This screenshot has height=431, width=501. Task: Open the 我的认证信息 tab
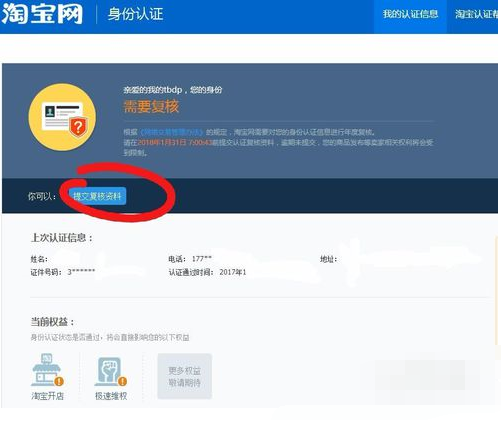410,14
